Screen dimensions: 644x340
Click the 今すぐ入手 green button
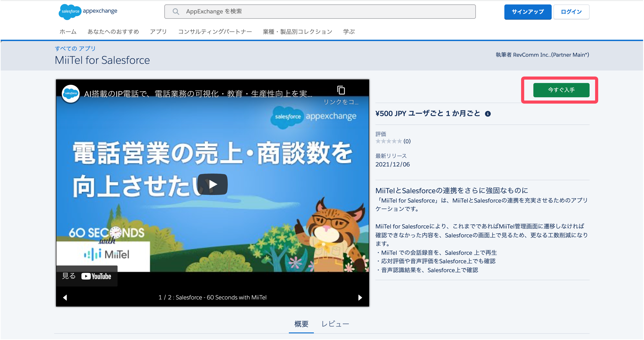[561, 90]
